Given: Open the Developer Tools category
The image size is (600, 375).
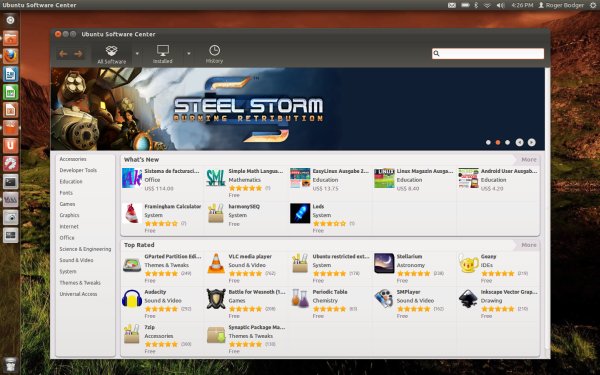Looking at the screenshot, I should (78, 170).
